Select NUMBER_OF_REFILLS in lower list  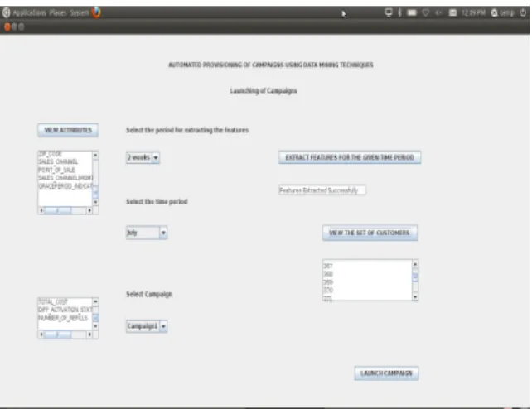coord(65,318)
